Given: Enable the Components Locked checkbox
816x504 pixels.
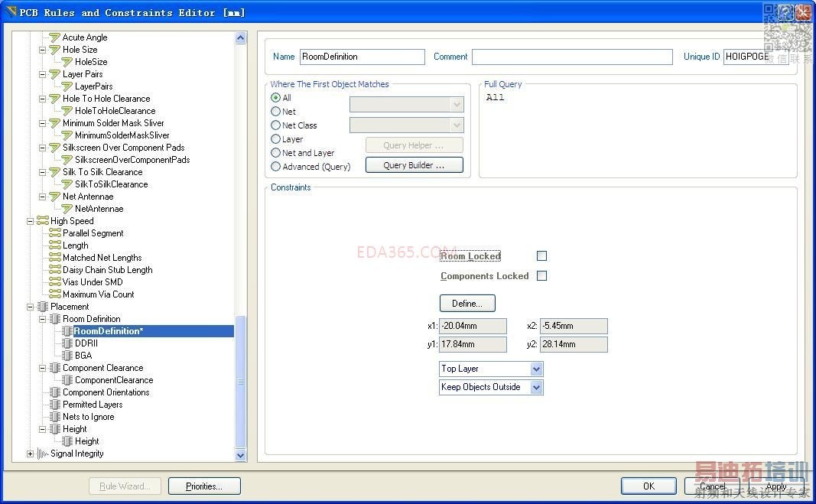Looking at the screenshot, I should [x=541, y=275].
